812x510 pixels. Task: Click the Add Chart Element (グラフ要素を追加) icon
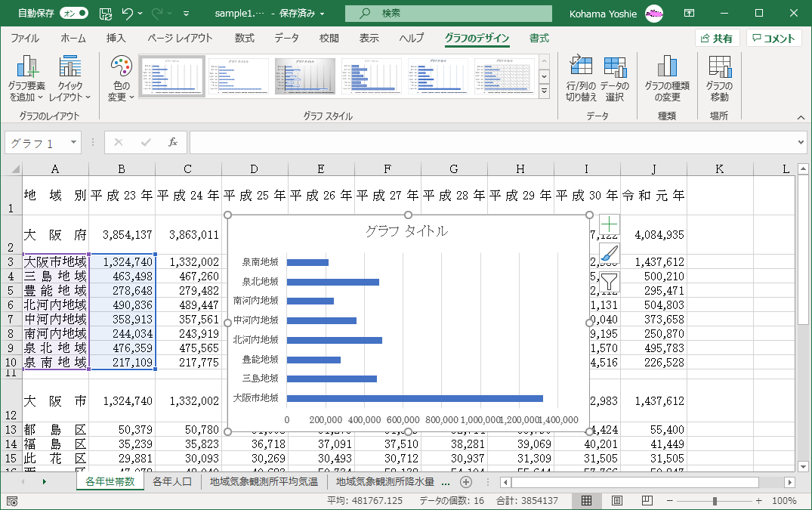[28, 70]
